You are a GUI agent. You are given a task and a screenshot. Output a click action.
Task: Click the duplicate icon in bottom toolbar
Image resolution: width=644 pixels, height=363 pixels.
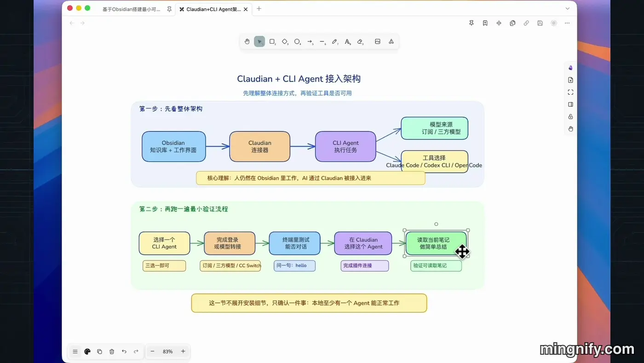point(99,351)
